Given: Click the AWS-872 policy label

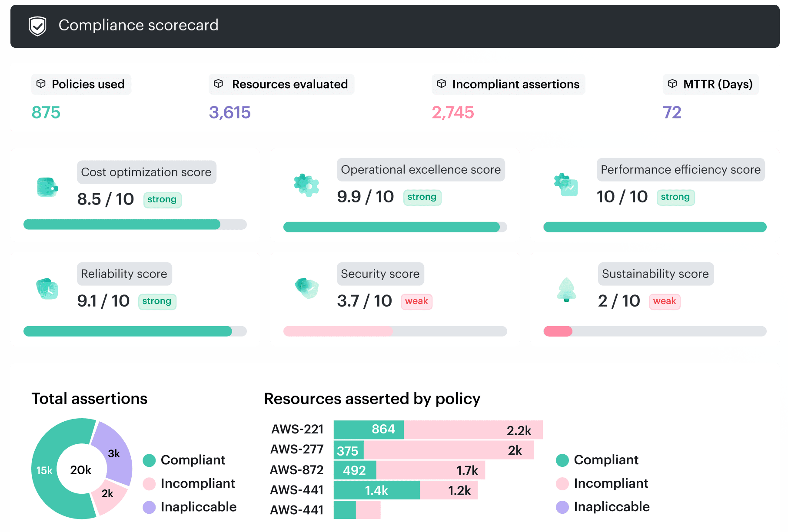Looking at the screenshot, I should 297,470.
